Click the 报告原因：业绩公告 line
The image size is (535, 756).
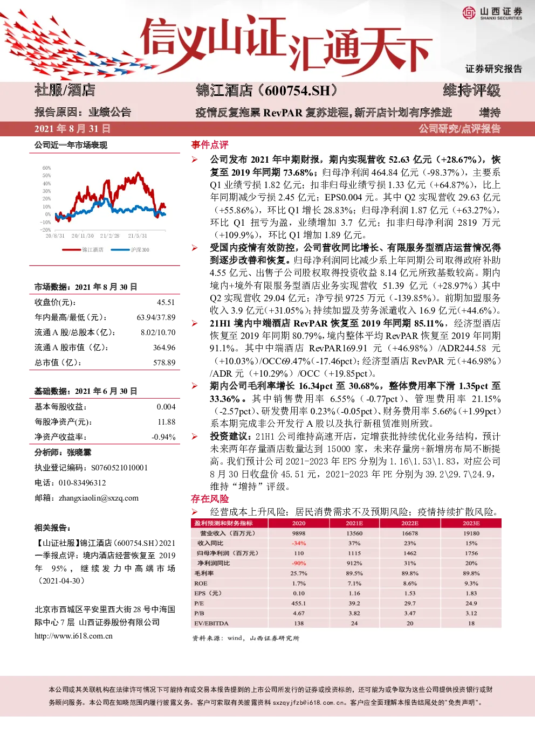point(83,112)
